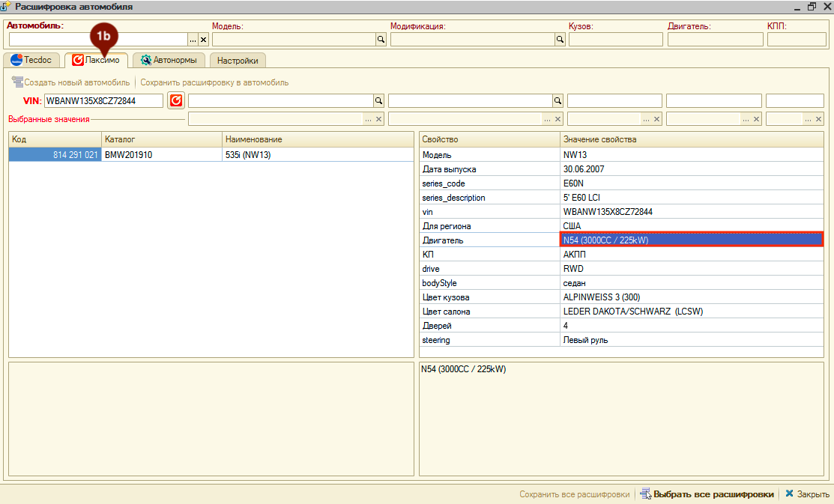Screen dimensions: 834x504
Task: Click the Закрыть X icon at the bottom
Action: [x=789, y=494]
